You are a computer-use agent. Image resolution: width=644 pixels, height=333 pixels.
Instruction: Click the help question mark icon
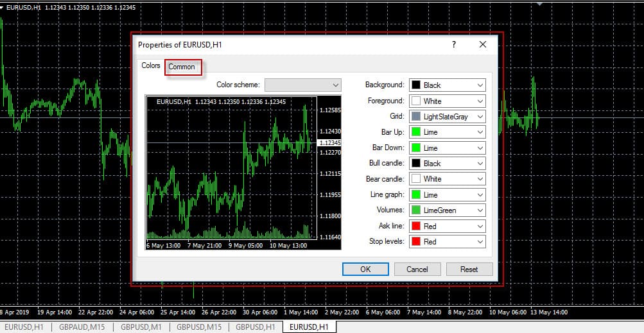click(453, 45)
